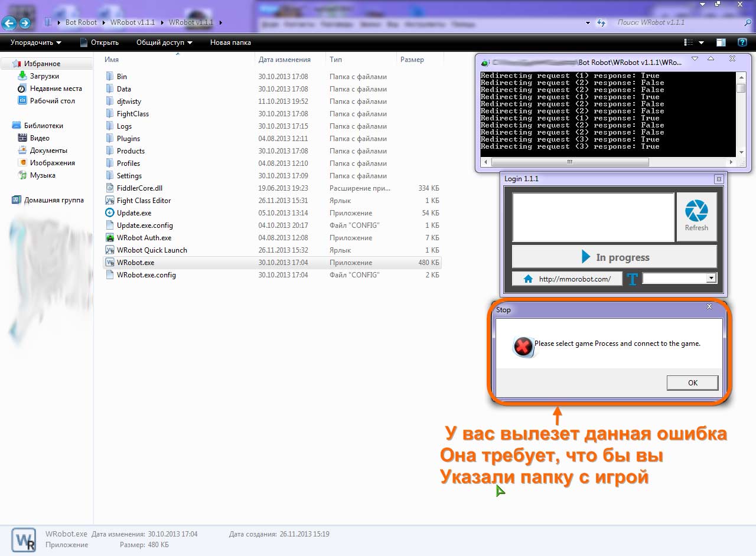Image resolution: width=756 pixels, height=556 pixels.
Task: Open the Изображения library
Action: pos(53,163)
